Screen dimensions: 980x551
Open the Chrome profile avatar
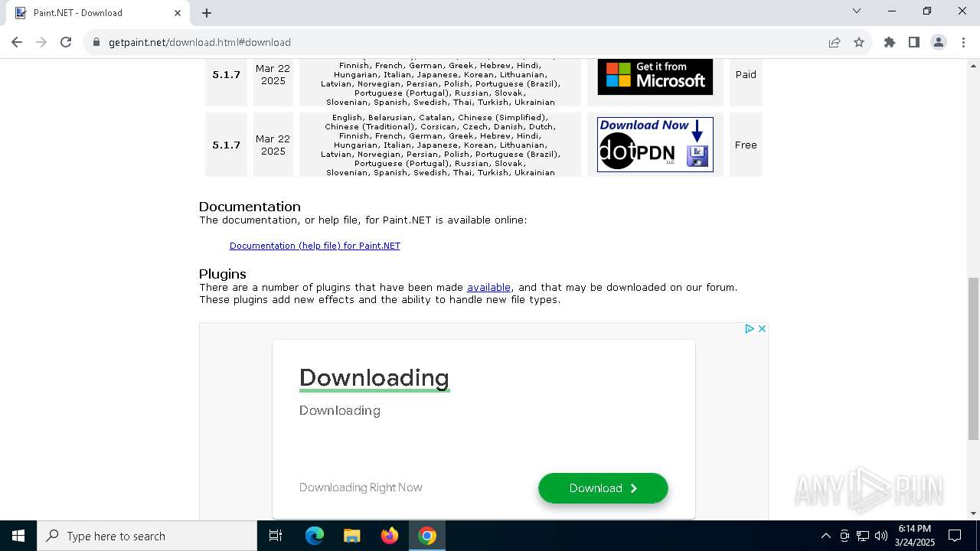(x=939, y=43)
